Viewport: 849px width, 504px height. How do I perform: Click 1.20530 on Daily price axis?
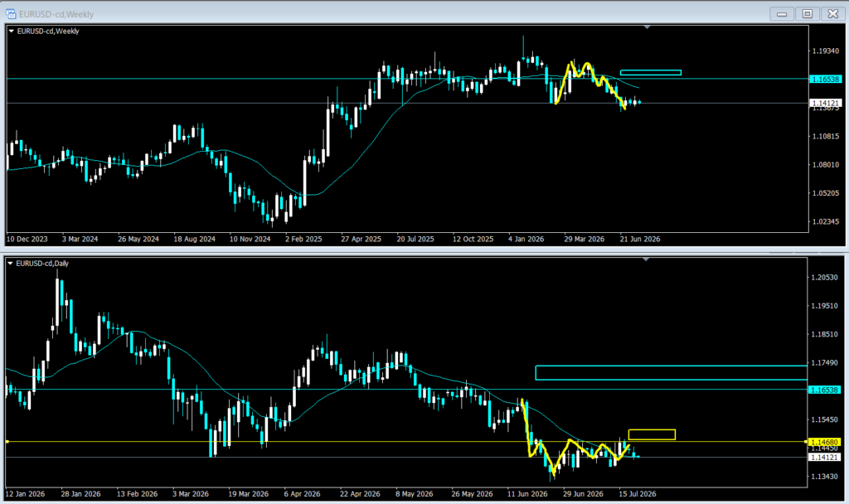click(824, 277)
